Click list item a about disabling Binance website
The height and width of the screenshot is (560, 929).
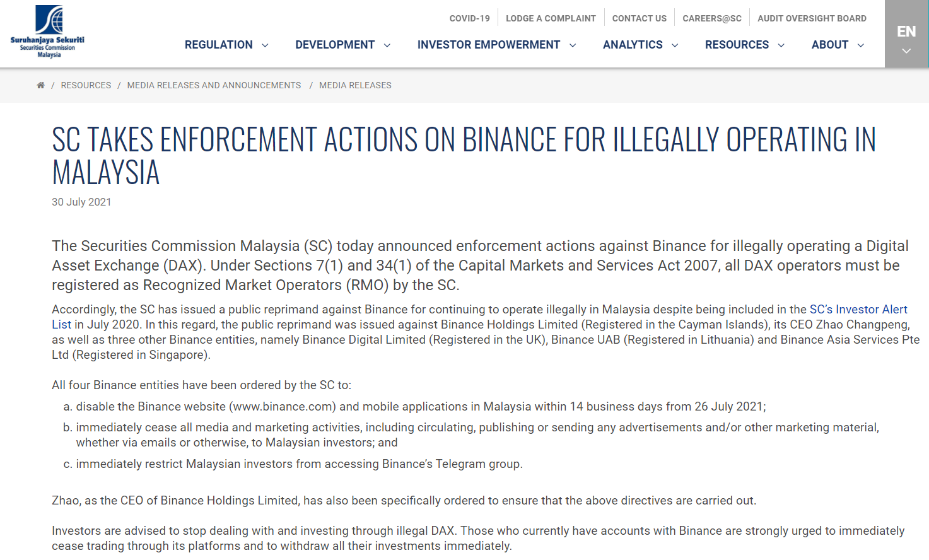[x=421, y=407]
